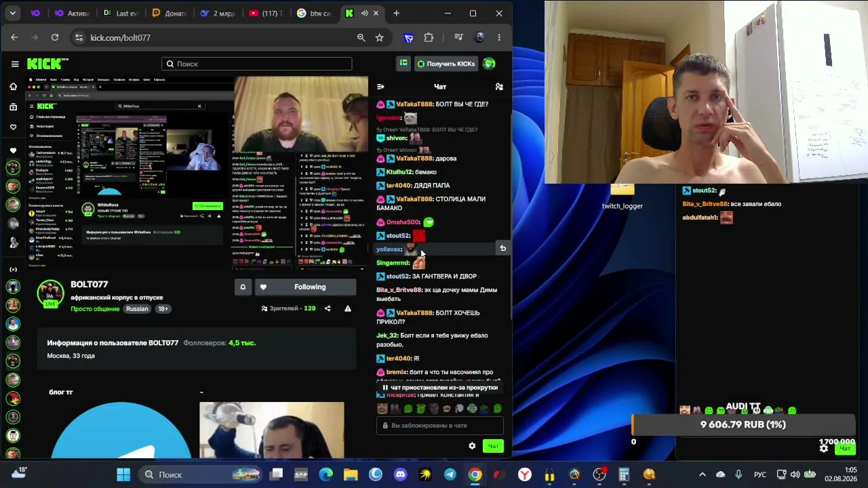Screen dimensions: 868x488
Task: Open the Chrome three-dot menu
Action: point(499,37)
